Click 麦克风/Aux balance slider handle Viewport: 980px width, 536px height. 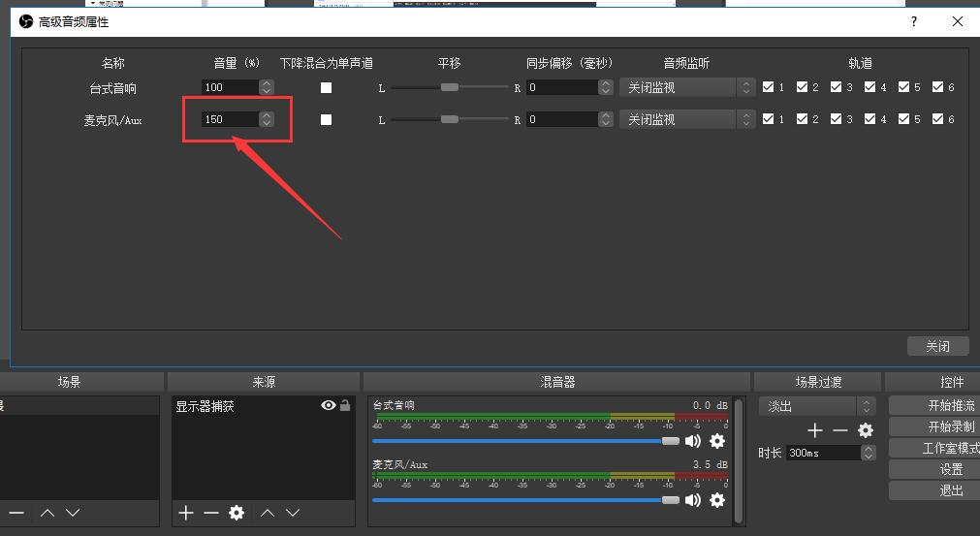point(450,119)
